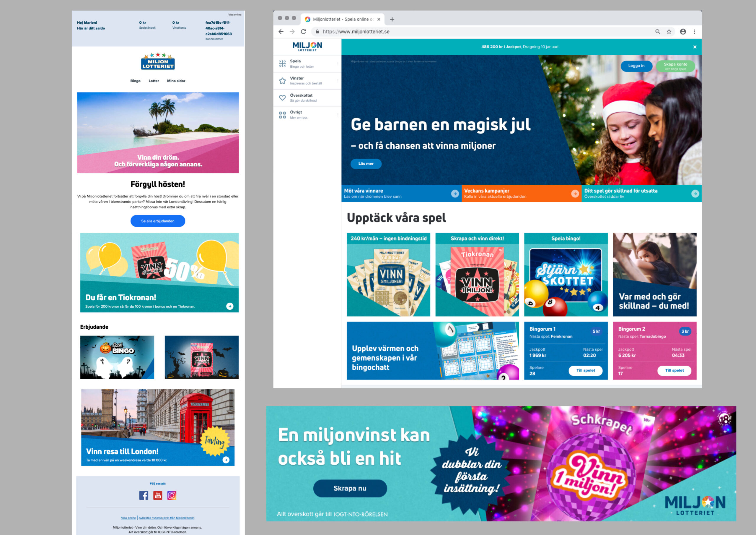Select Lotter in email navigation
Screen dimensions: 756x535
(x=154, y=81)
